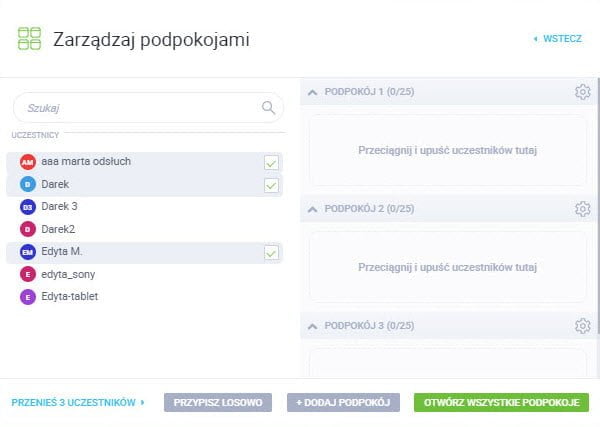Collapse the Podpokój 3 section
The height and width of the screenshot is (427, 600).
313,326
